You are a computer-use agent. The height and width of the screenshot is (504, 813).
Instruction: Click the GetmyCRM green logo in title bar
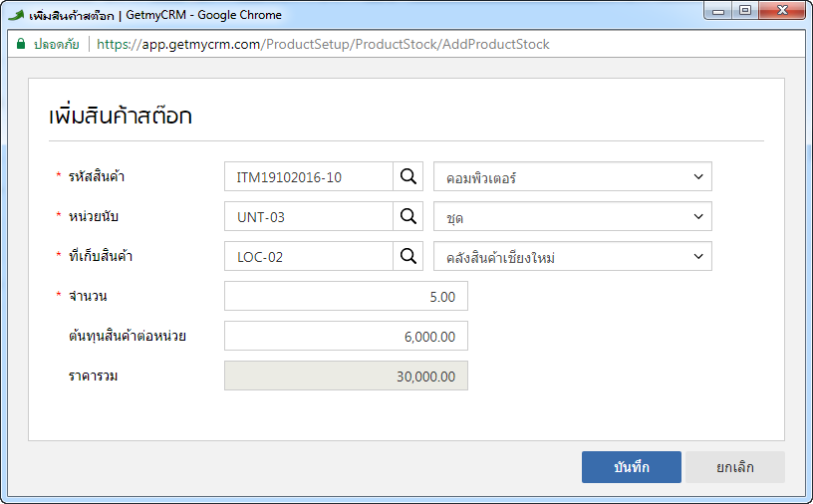tap(16, 15)
